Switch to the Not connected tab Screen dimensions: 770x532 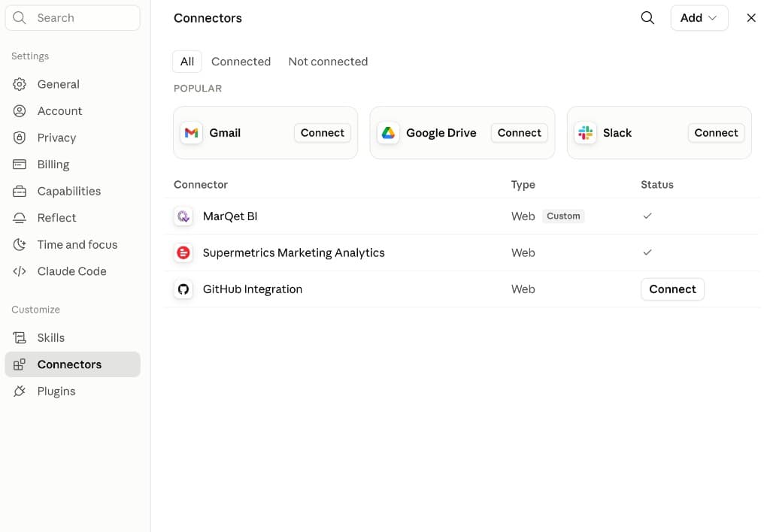328,62
